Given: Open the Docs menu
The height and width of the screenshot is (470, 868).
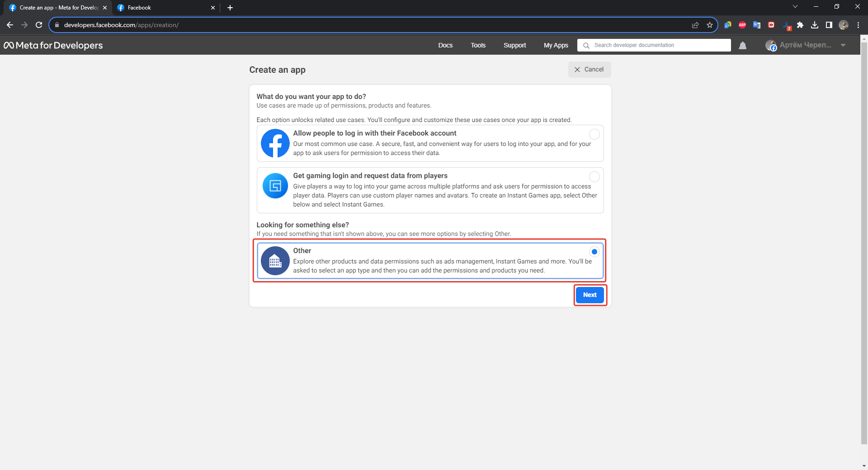Looking at the screenshot, I should click(445, 45).
